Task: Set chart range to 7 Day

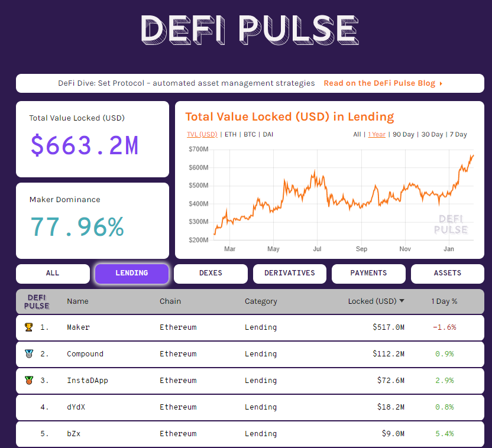Action: click(458, 135)
